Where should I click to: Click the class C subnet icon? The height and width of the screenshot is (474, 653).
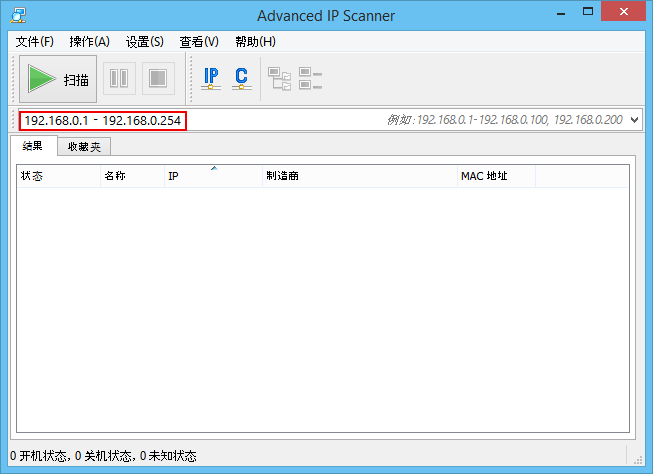241,79
